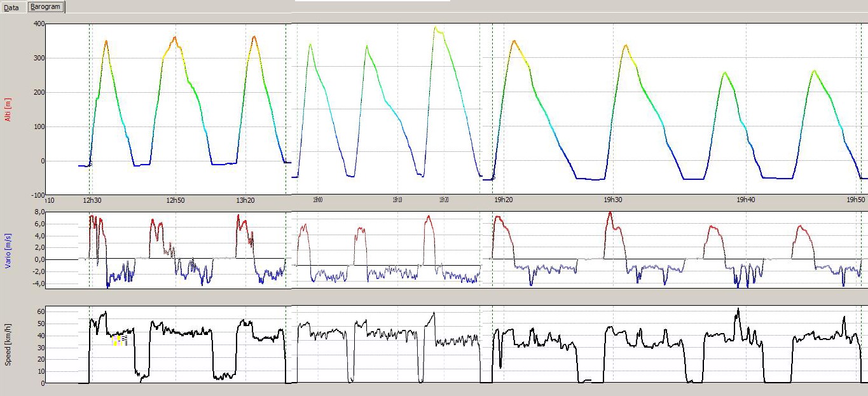The height and width of the screenshot is (396, 868).
Task: Select the Barogram tab
Action: pos(46,8)
